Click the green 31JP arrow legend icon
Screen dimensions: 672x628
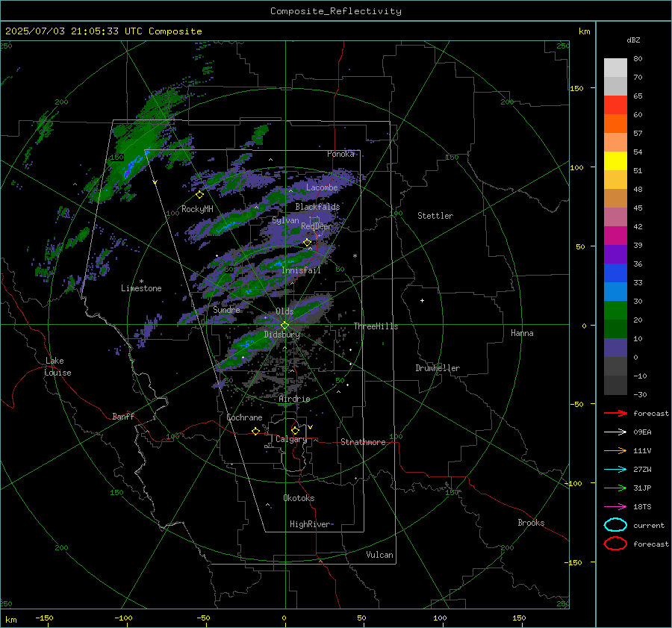point(615,488)
